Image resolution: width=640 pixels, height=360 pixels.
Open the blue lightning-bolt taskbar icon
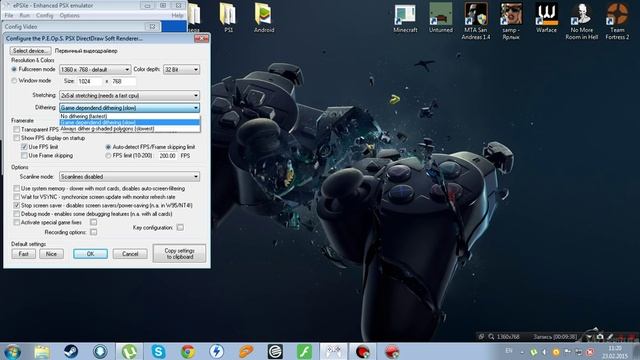[217, 351]
